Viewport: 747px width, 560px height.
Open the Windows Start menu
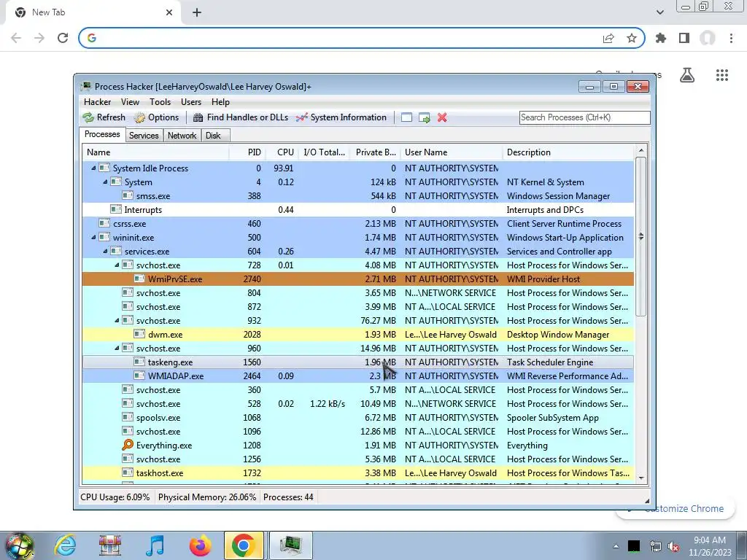[x=20, y=546]
